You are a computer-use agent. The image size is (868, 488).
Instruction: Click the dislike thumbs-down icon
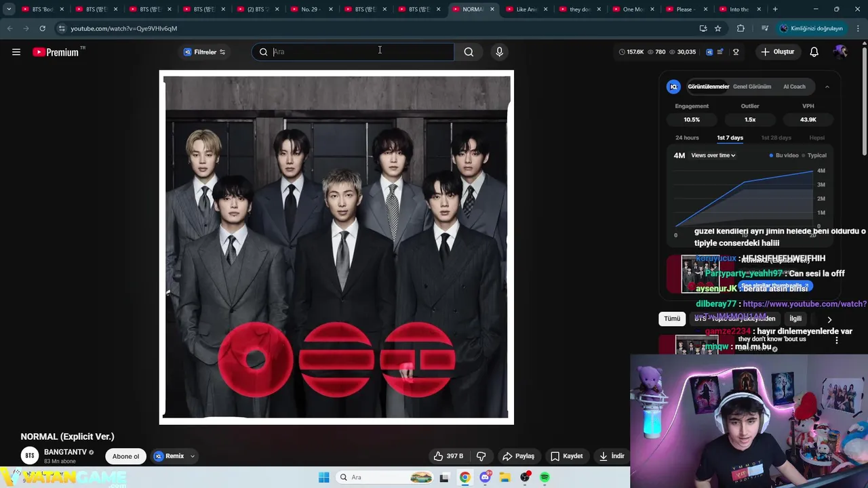(x=481, y=456)
